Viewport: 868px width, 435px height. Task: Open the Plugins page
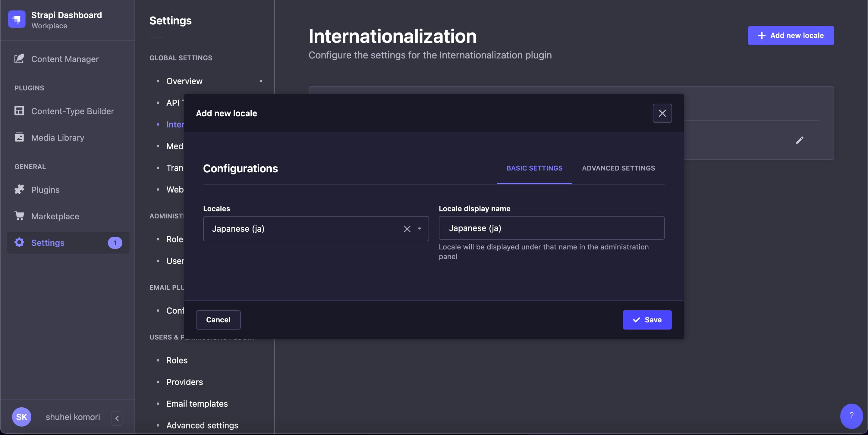click(45, 189)
